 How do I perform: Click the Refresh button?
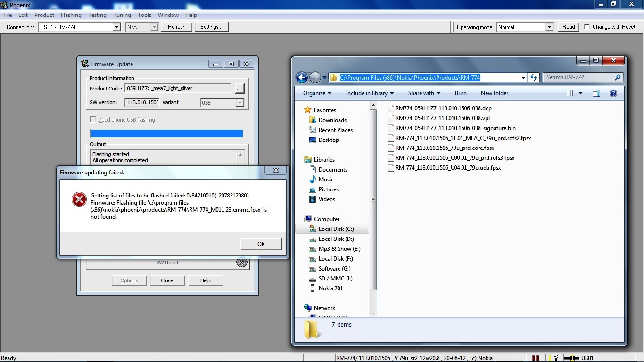pyautogui.click(x=177, y=27)
